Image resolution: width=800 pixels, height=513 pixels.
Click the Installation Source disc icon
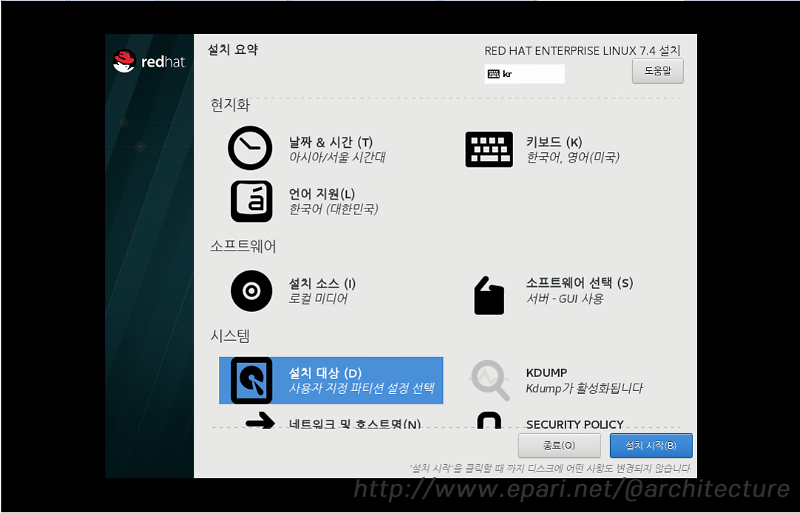tap(251, 291)
